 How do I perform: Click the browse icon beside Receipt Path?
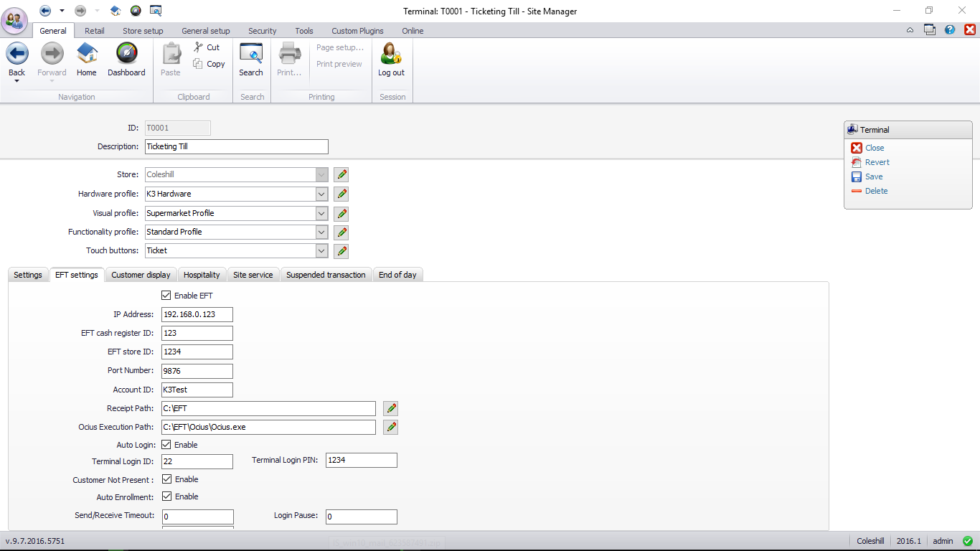[390, 408]
